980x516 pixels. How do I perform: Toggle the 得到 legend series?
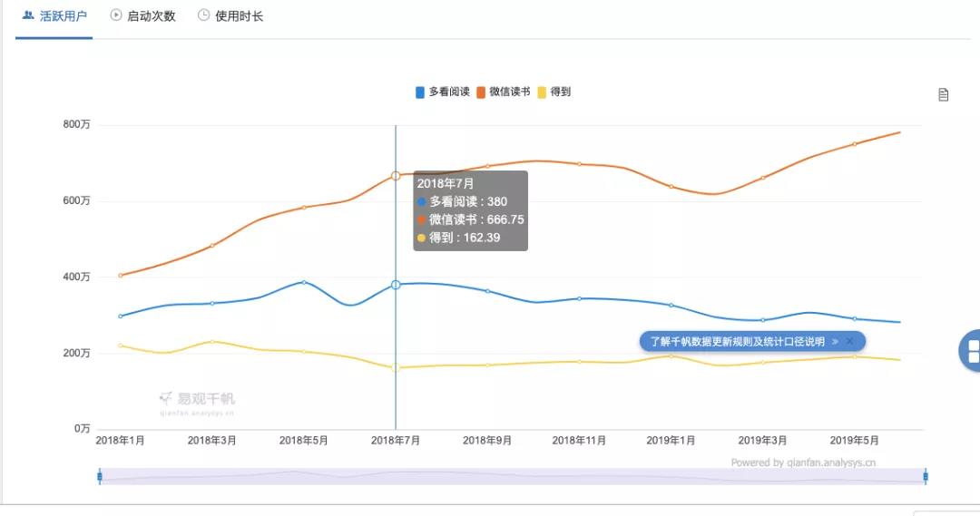pos(554,92)
